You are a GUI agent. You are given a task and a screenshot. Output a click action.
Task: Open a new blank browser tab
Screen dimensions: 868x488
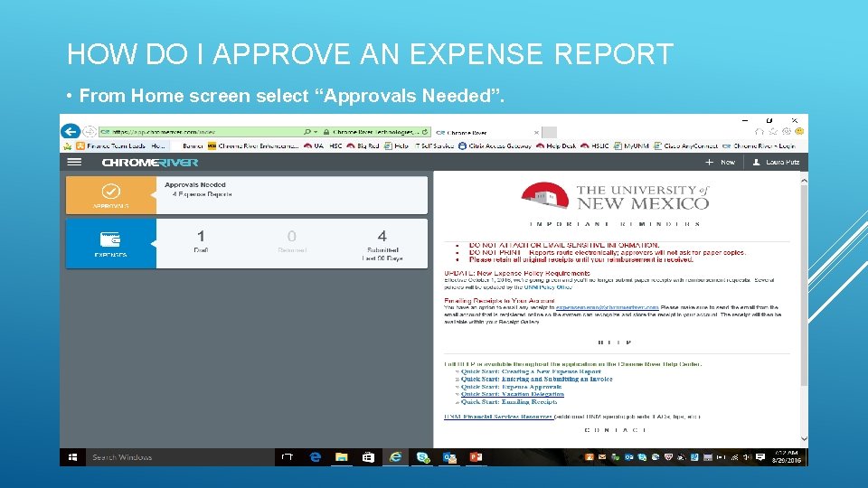(x=549, y=132)
